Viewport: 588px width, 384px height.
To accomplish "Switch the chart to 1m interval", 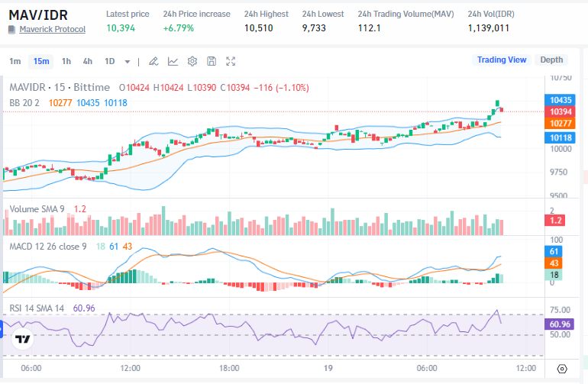I will [x=15, y=61].
